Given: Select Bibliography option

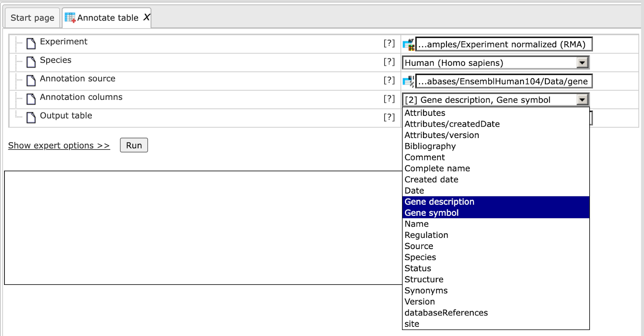Looking at the screenshot, I should (496, 146).
